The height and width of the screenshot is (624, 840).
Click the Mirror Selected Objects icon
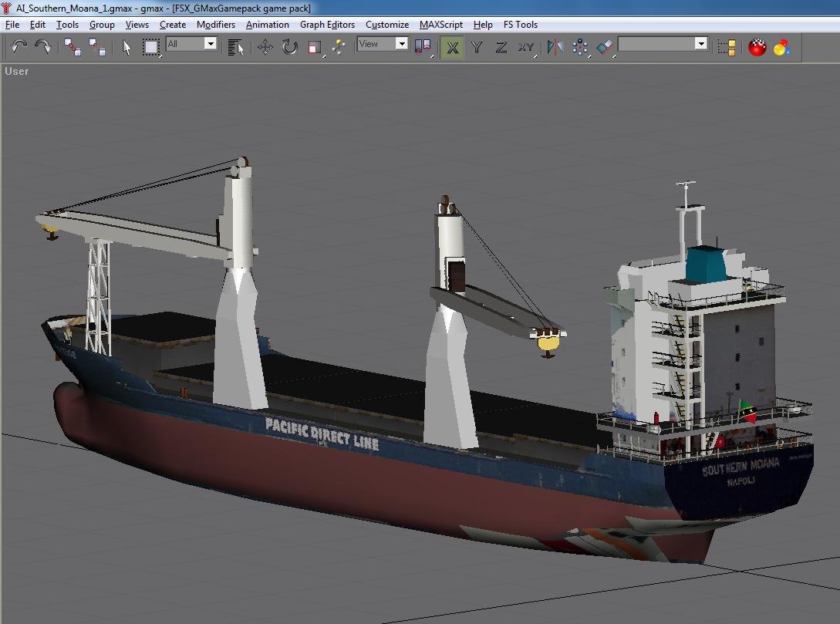(555, 47)
